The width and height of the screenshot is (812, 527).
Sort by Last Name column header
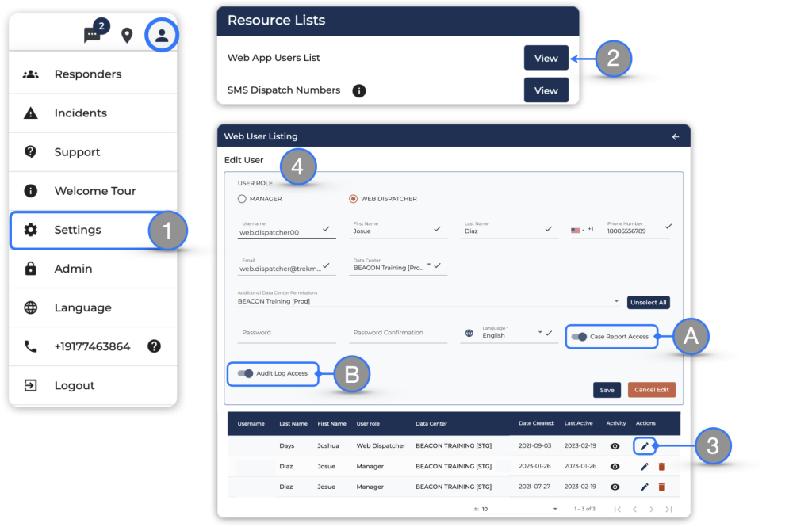tap(293, 423)
